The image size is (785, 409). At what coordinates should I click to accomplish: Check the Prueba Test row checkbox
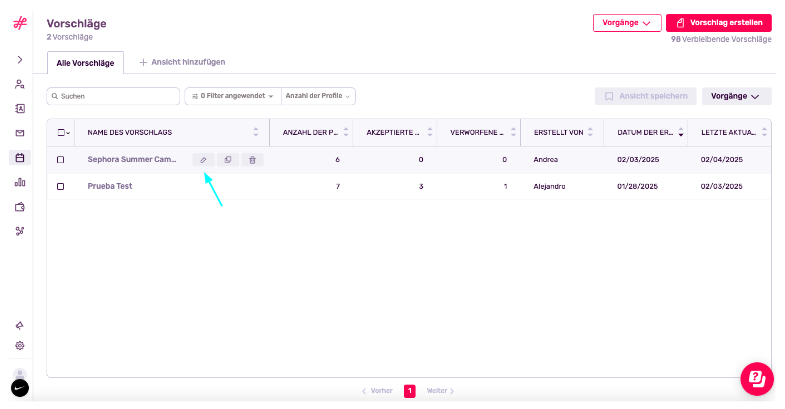[x=61, y=186]
